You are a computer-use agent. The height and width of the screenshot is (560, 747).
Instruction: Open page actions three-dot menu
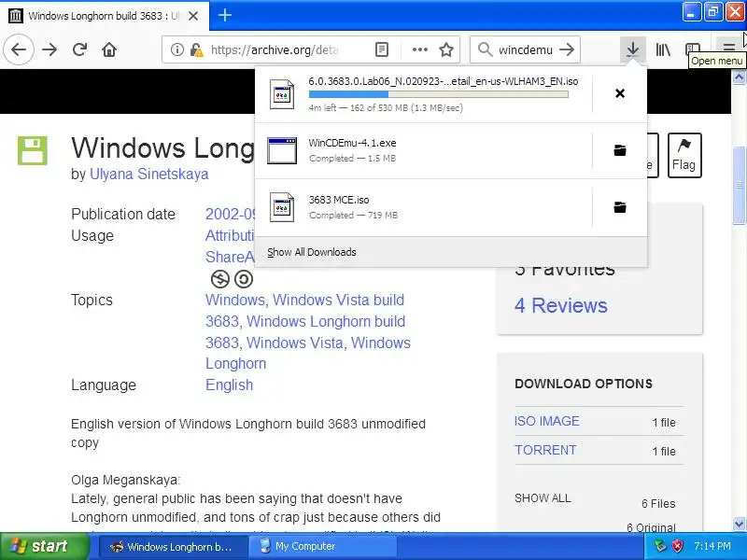click(x=419, y=49)
